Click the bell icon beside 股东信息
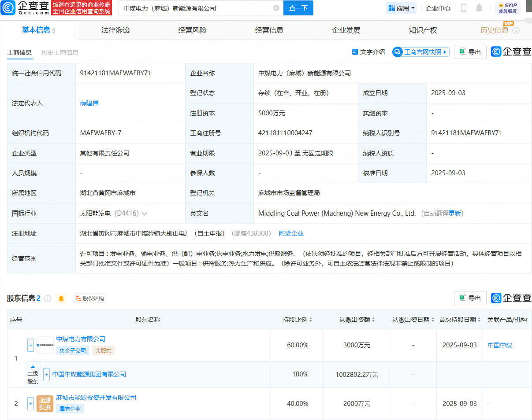The height and width of the screenshot is (420, 532). (x=61, y=298)
